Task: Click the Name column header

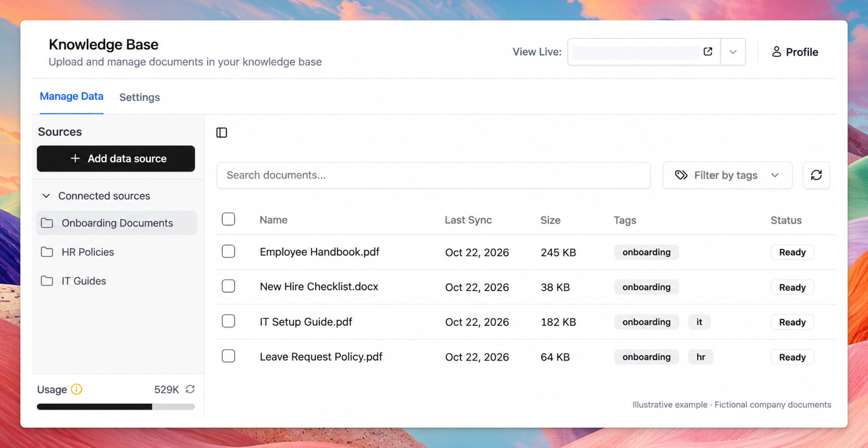Action: pos(274,220)
